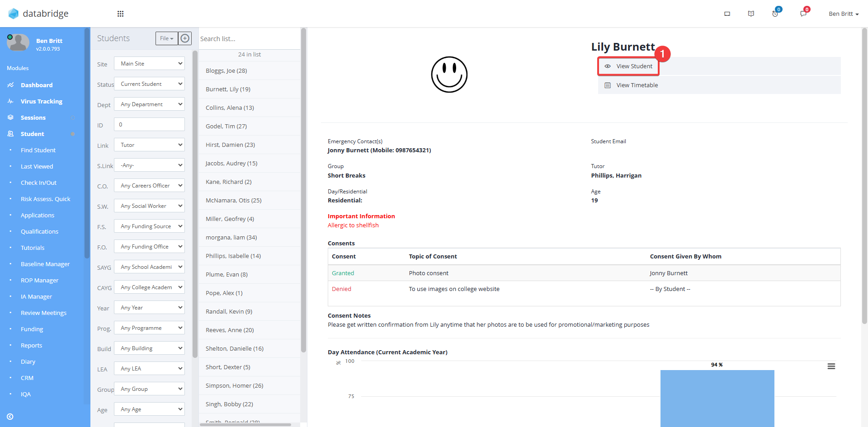Click the Denied consent cell
The width and height of the screenshot is (868, 427).
pyautogui.click(x=341, y=289)
